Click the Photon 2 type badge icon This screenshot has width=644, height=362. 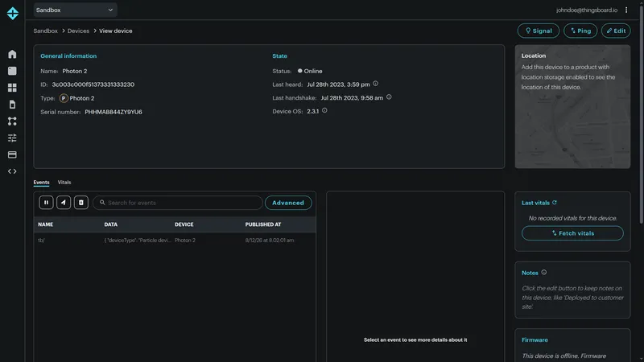click(x=64, y=98)
